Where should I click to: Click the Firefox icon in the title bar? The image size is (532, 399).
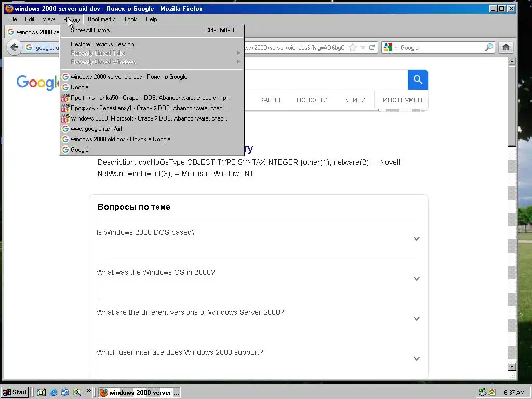coord(9,8)
